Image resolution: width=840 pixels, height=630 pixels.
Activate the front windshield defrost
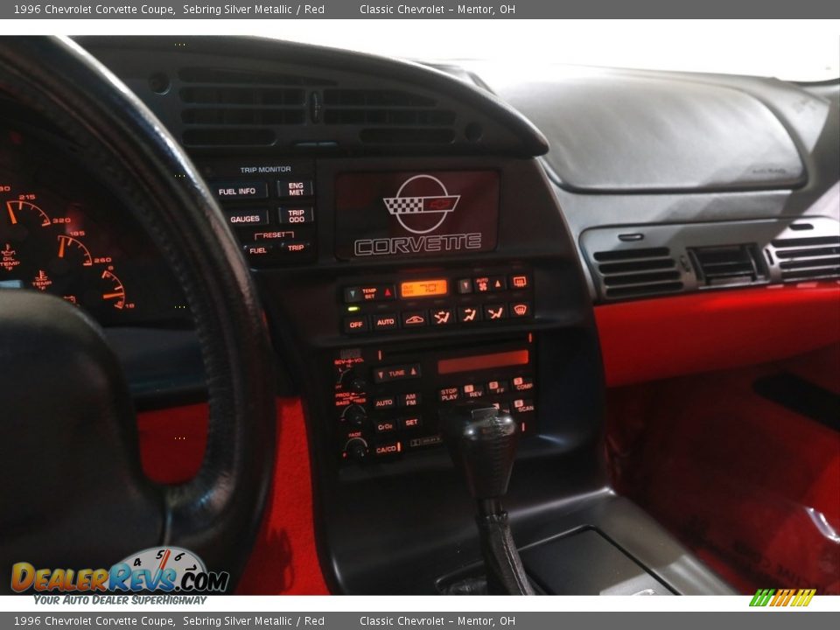pyautogui.click(x=520, y=309)
